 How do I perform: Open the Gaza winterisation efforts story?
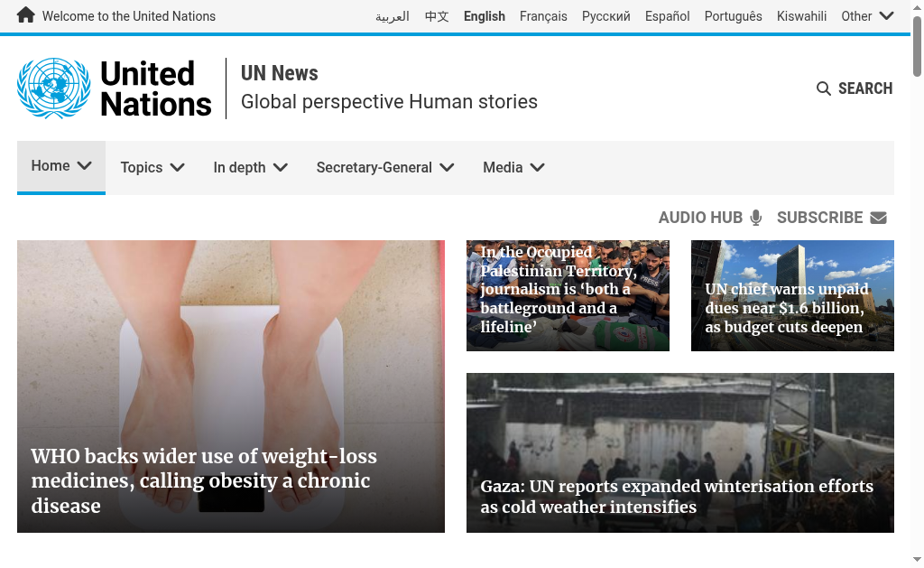pyautogui.click(x=677, y=496)
